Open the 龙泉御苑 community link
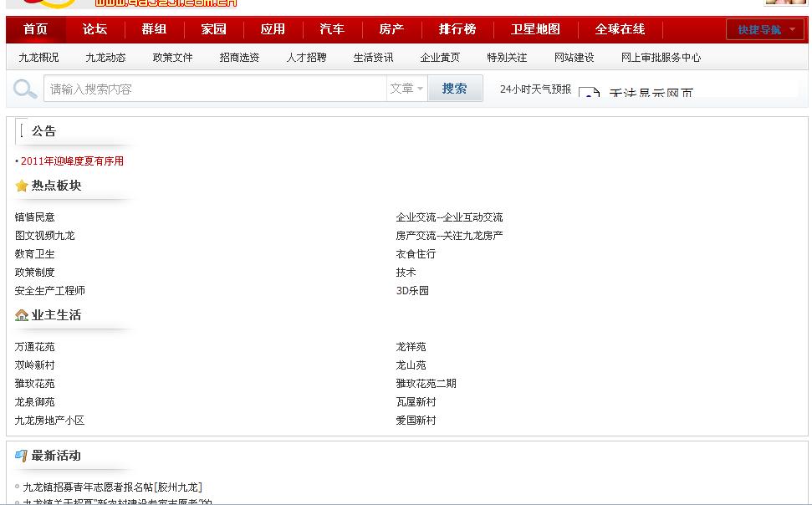This screenshot has width=812, height=505. [34, 402]
